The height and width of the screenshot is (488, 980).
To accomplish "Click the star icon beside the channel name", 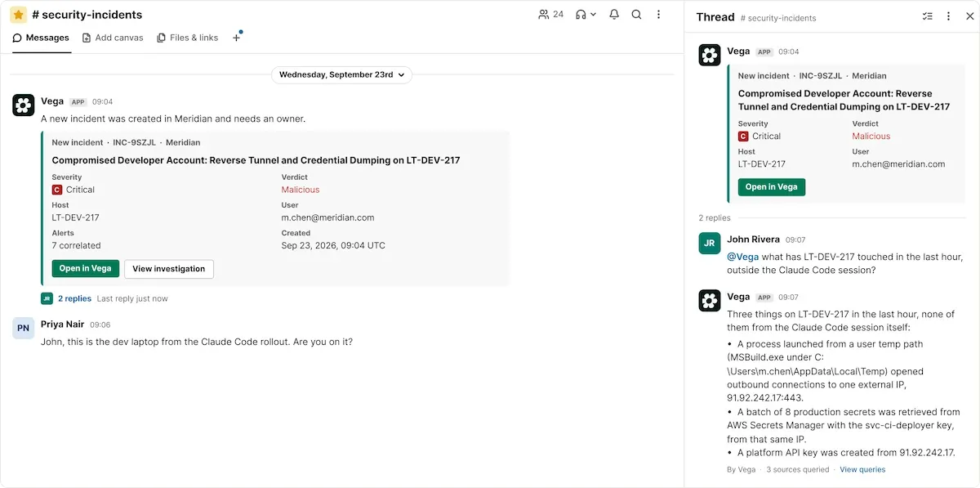I will point(18,15).
